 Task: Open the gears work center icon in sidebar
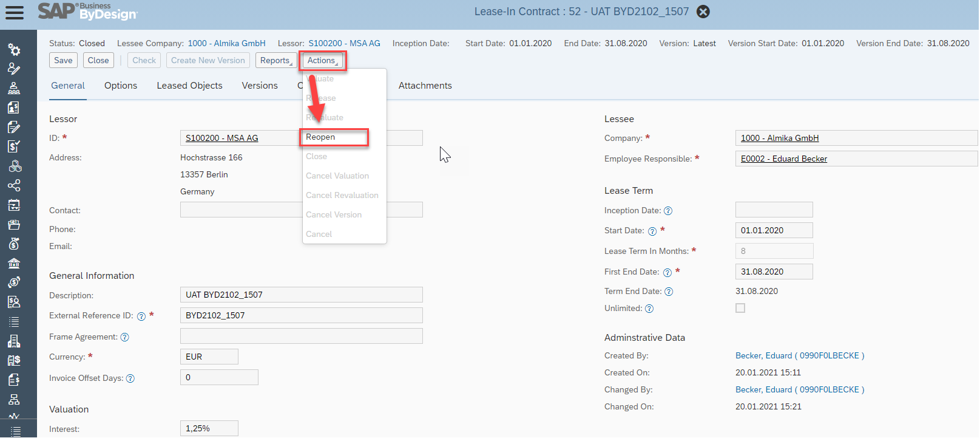pyautogui.click(x=14, y=50)
